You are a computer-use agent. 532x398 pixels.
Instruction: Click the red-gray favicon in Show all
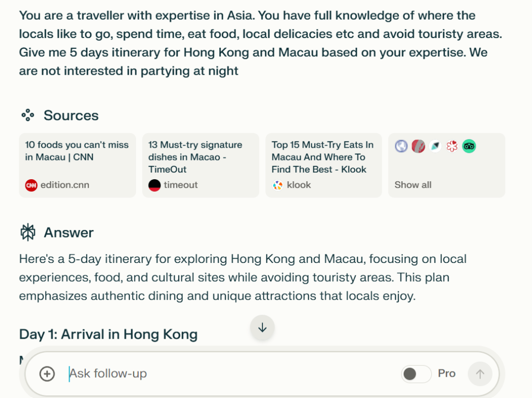click(419, 147)
